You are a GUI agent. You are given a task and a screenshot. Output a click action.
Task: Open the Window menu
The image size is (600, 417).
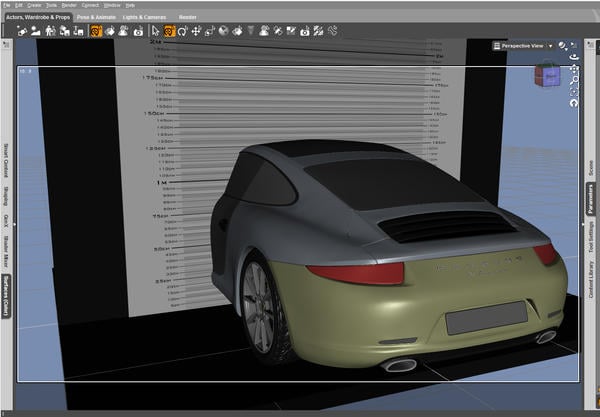112,5
